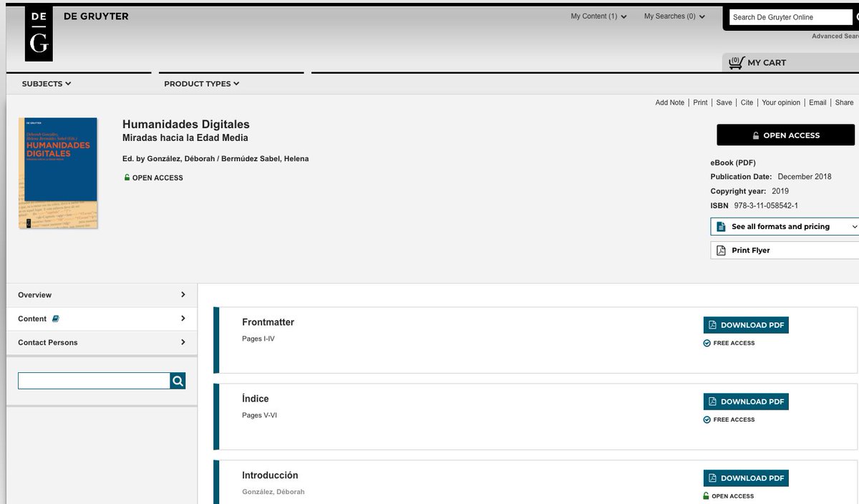This screenshot has width=859, height=504.
Task: Open the Content section
Action: coord(102,319)
